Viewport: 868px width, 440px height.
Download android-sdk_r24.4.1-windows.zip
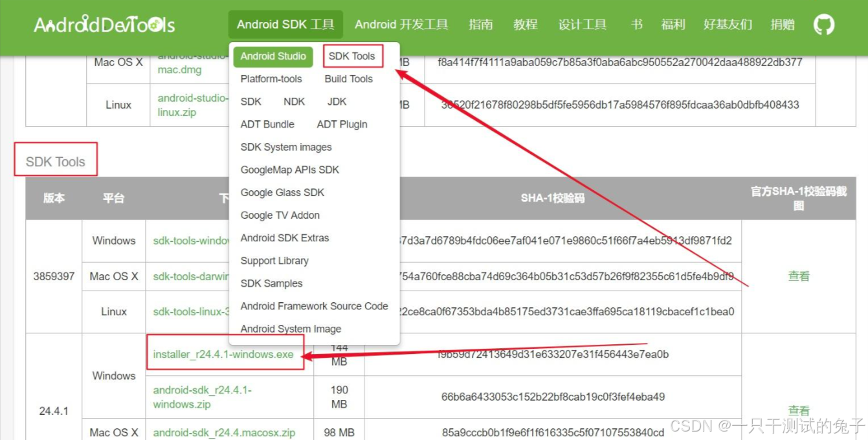point(203,397)
